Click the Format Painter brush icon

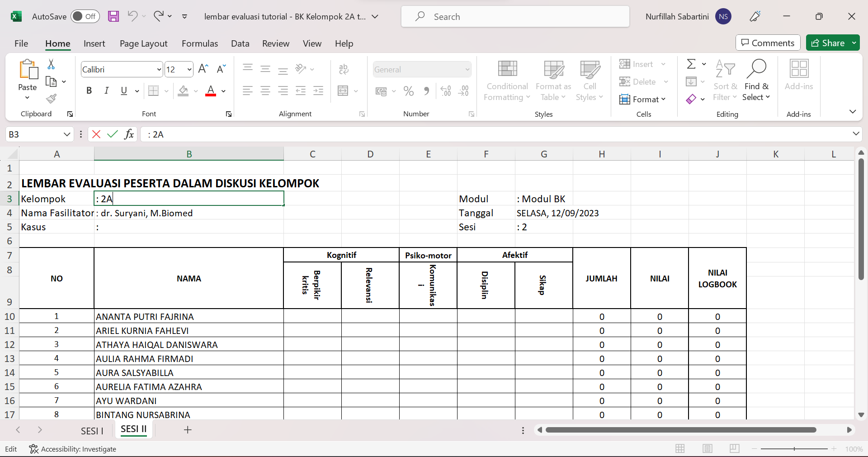[51, 99]
